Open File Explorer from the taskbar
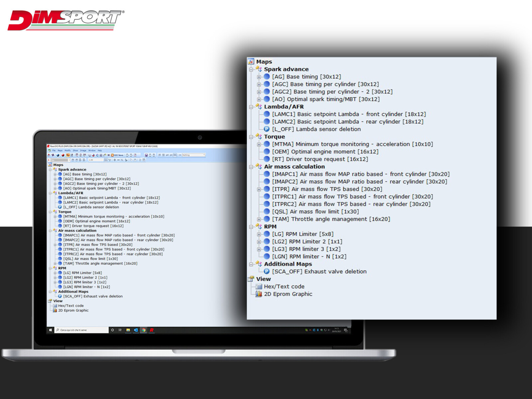Viewport: 532px width, 399px height. 128,330
